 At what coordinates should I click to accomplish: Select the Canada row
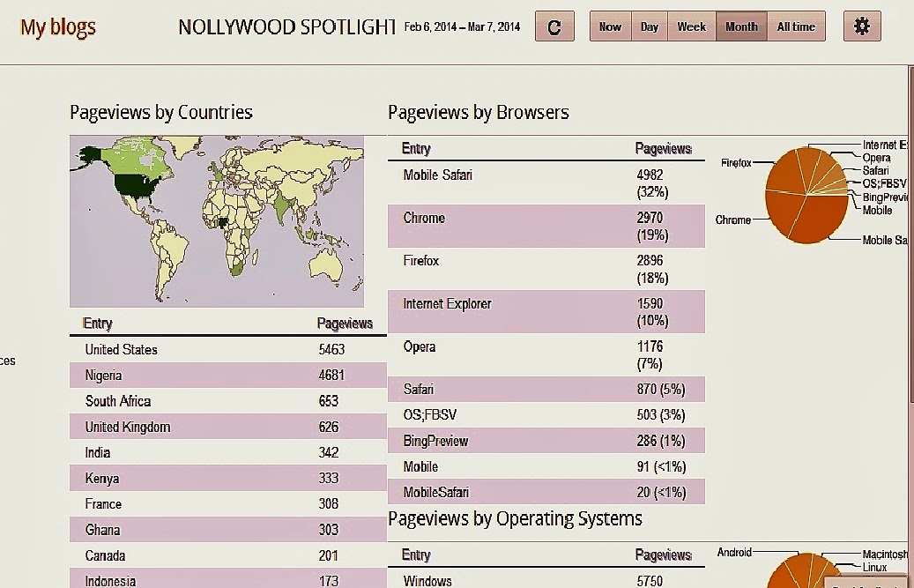point(228,555)
